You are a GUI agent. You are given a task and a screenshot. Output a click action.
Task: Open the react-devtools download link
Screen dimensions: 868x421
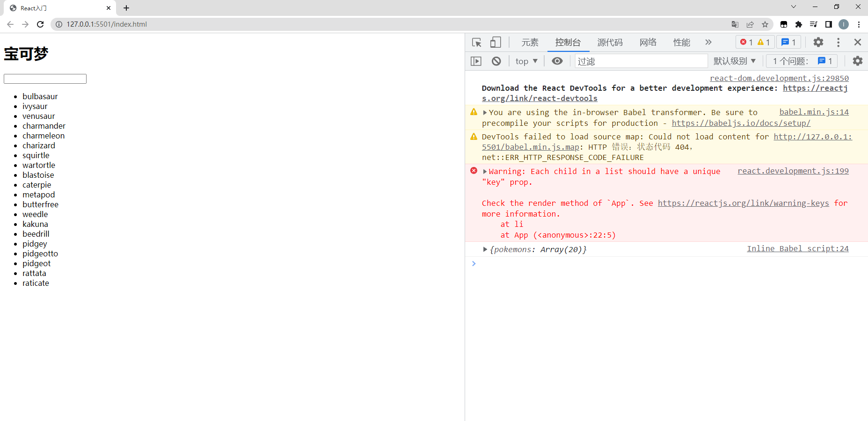pos(815,88)
